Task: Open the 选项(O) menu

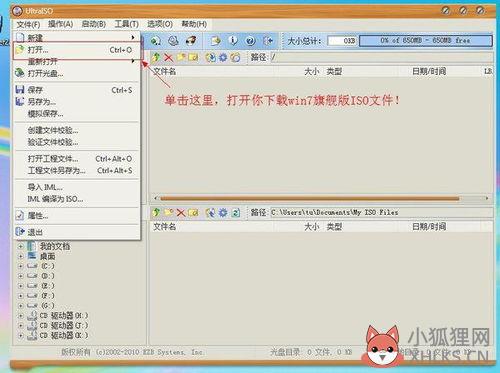Action: 160,24
